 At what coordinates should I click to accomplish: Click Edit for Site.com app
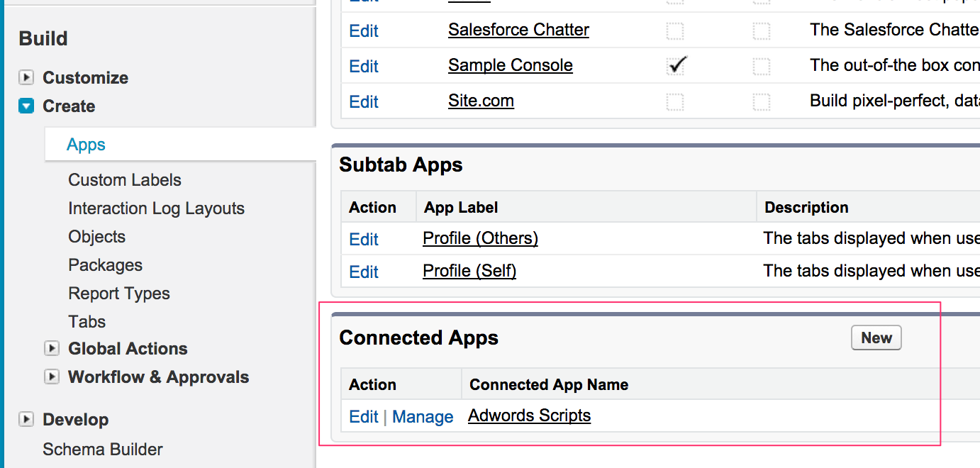tap(364, 102)
